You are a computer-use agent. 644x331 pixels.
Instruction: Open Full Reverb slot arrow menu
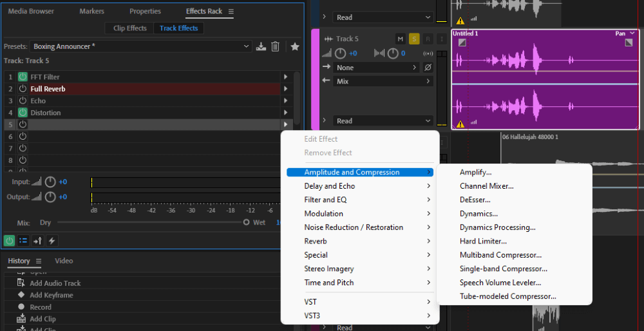coord(285,89)
